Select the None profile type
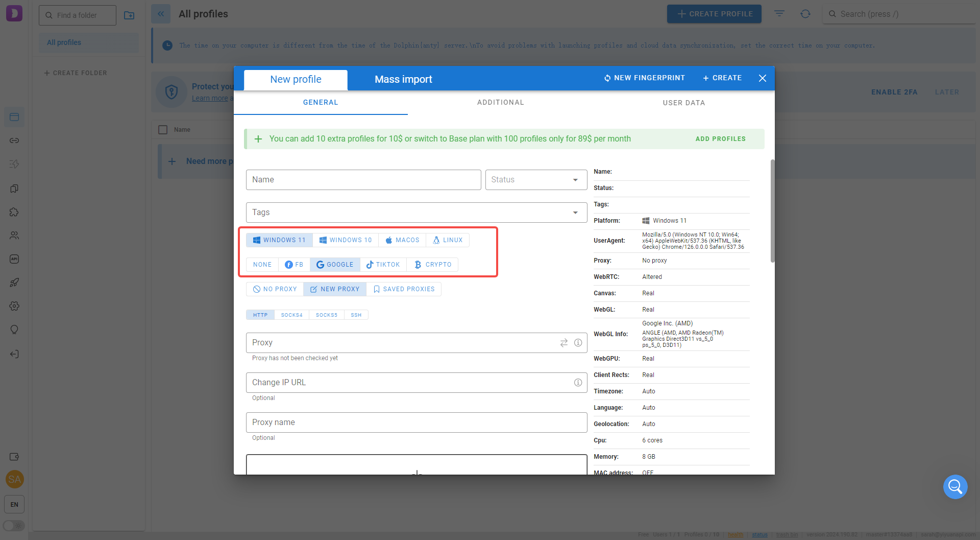The height and width of the screenshot is (540, 980). (262, 265)
